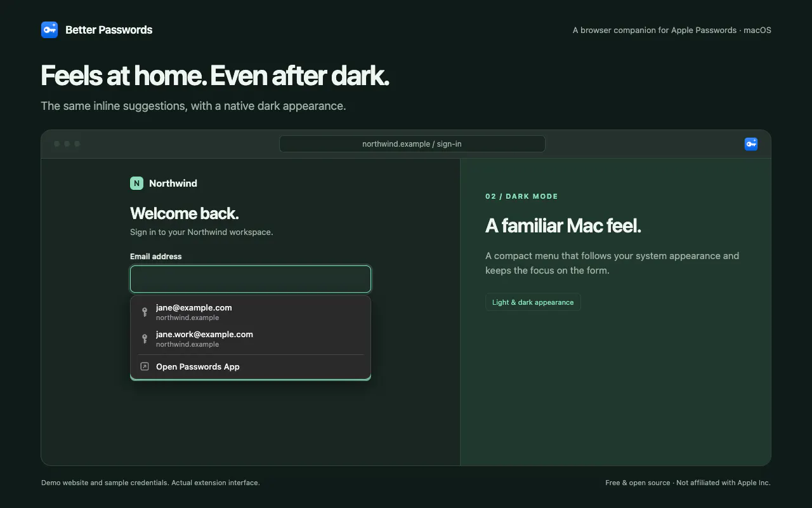Click the same inline suggestions subtitle
This screenshot has height=508, width=812.
[x=193, y=106]
